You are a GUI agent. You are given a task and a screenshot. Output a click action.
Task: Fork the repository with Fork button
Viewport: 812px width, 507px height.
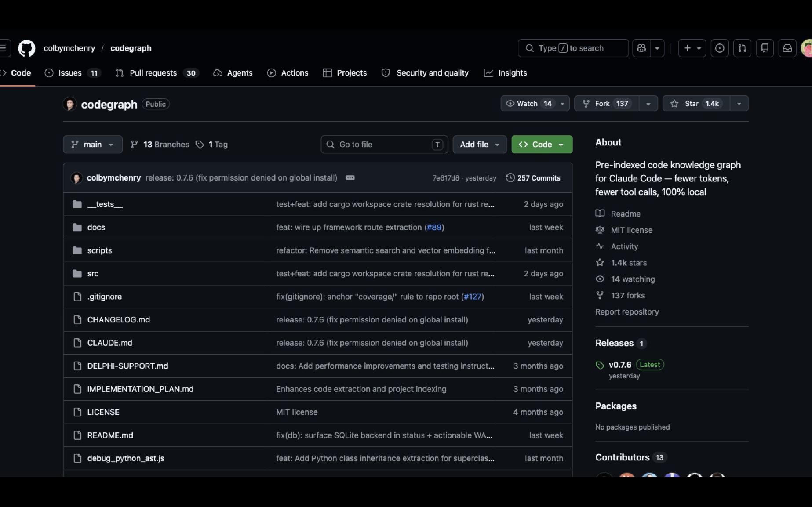coord(607,104)
